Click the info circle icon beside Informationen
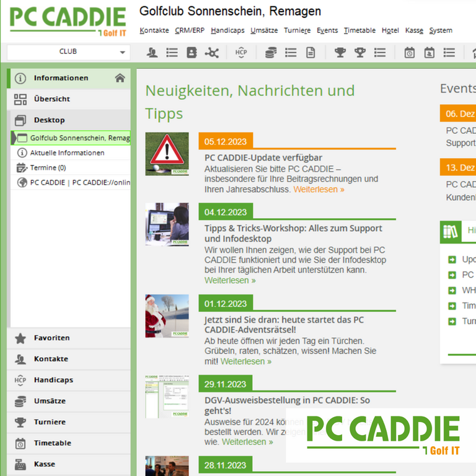 click(20, 78)
